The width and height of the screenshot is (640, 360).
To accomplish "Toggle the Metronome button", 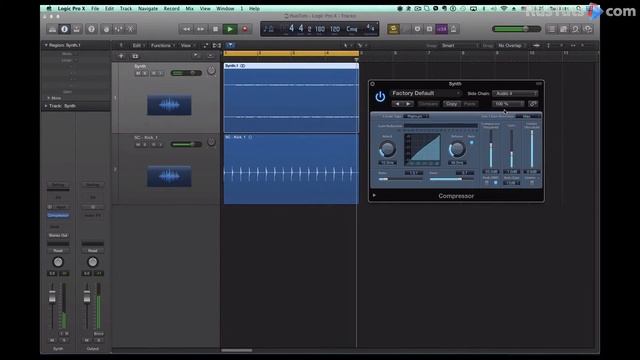I will pos(453,29).
